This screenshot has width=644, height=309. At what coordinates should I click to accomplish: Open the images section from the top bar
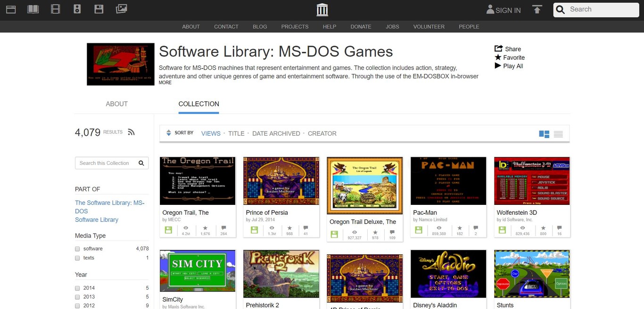(121, 8)
